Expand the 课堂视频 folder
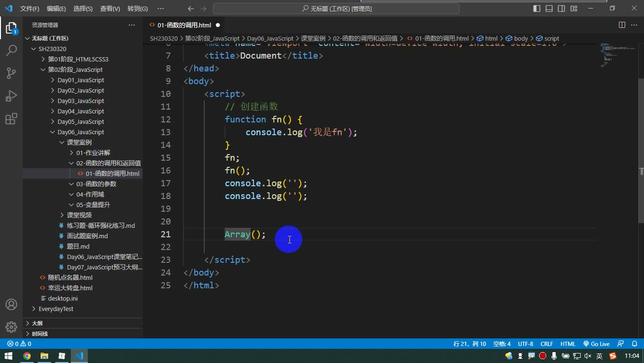 [79, 215]
